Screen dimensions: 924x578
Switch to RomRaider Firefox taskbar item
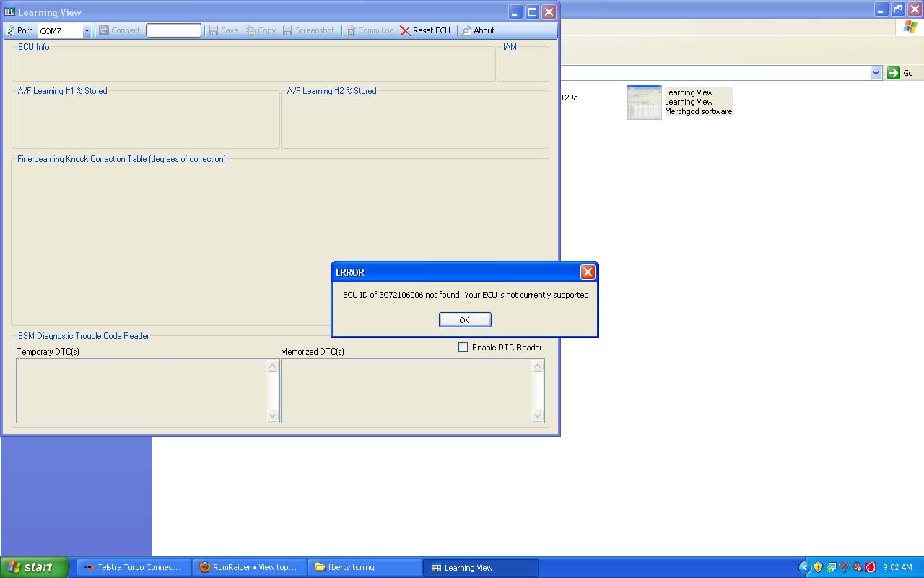click(x=249, y=567)
